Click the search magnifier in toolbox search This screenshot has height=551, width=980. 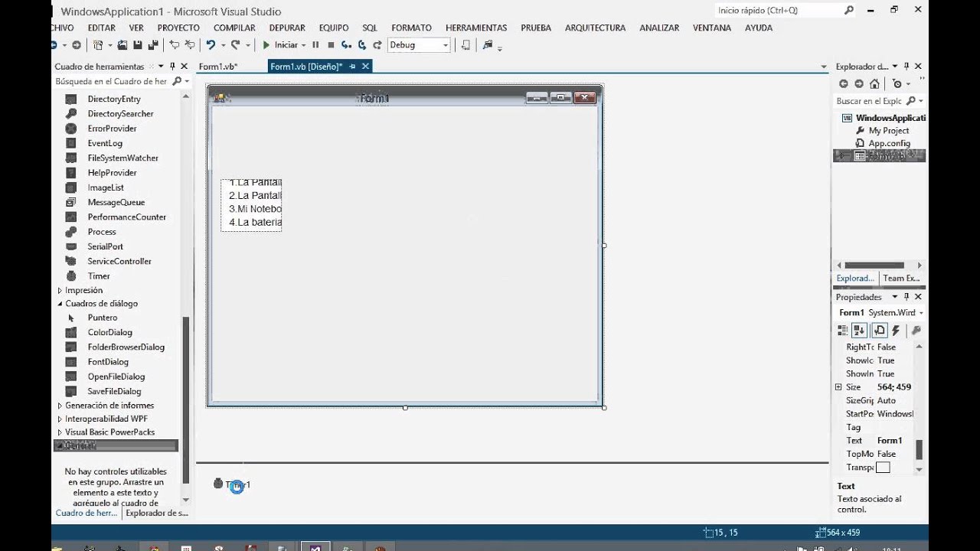coord(176,81)
